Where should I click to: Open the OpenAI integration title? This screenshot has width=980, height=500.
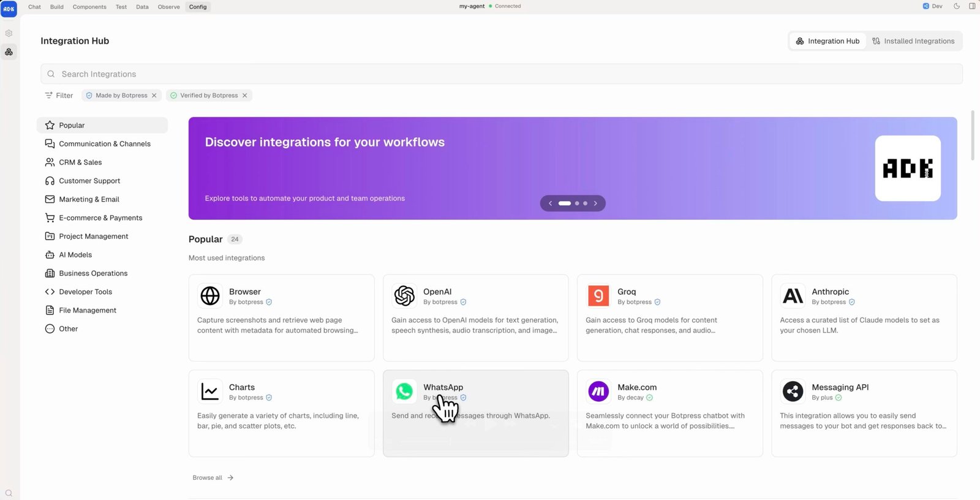(x=437, y=292)
